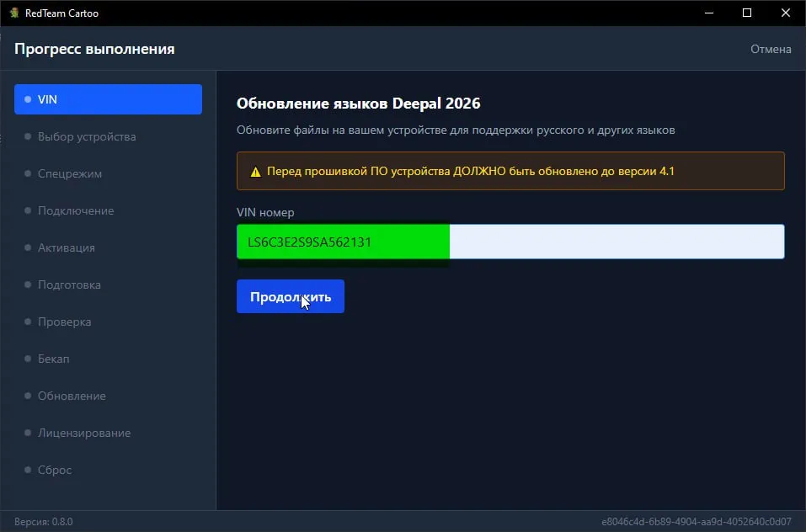Click the Версия: 0.8.0 status text
The height and width of the screenshot is (532, 806).
[x=44, y=522]
